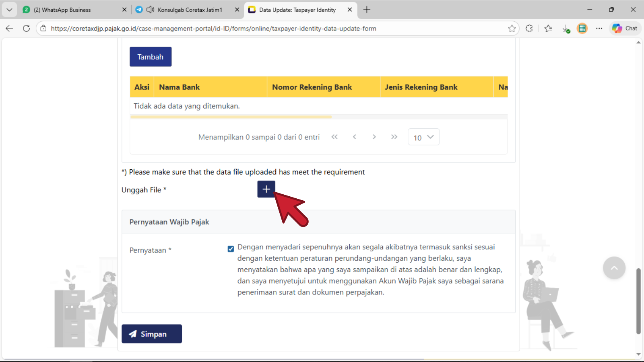Uncheck the Pernyataan declaration checkbox

231,249
